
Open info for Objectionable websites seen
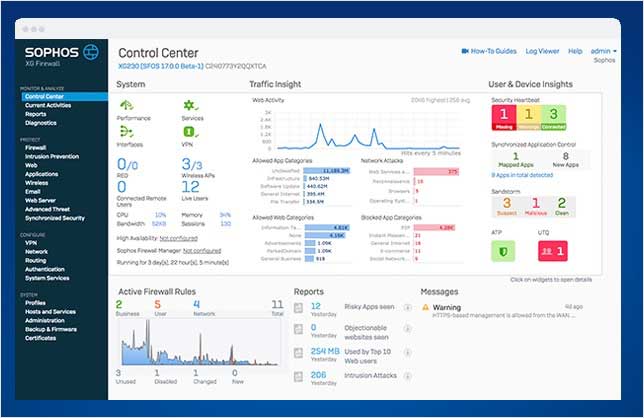click(407, 328)
